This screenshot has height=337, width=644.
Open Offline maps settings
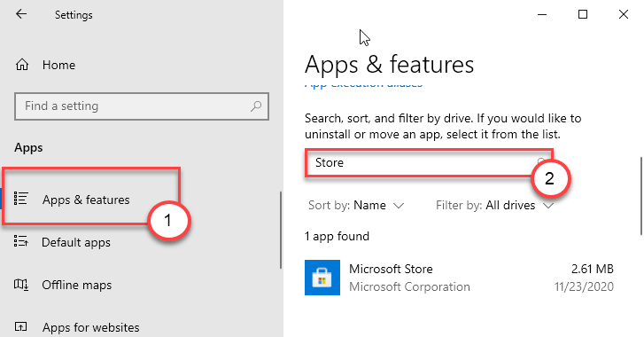coord(76,285)
